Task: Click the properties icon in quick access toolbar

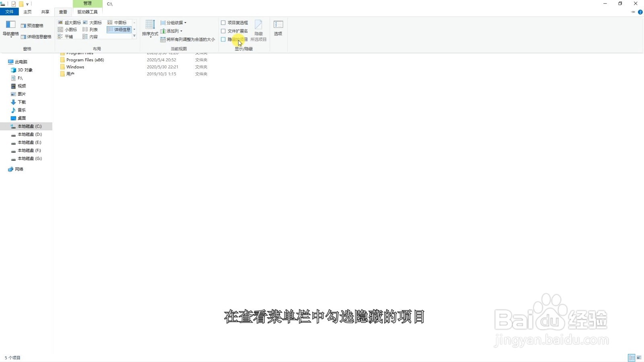Action: click(x=14, y=4)
